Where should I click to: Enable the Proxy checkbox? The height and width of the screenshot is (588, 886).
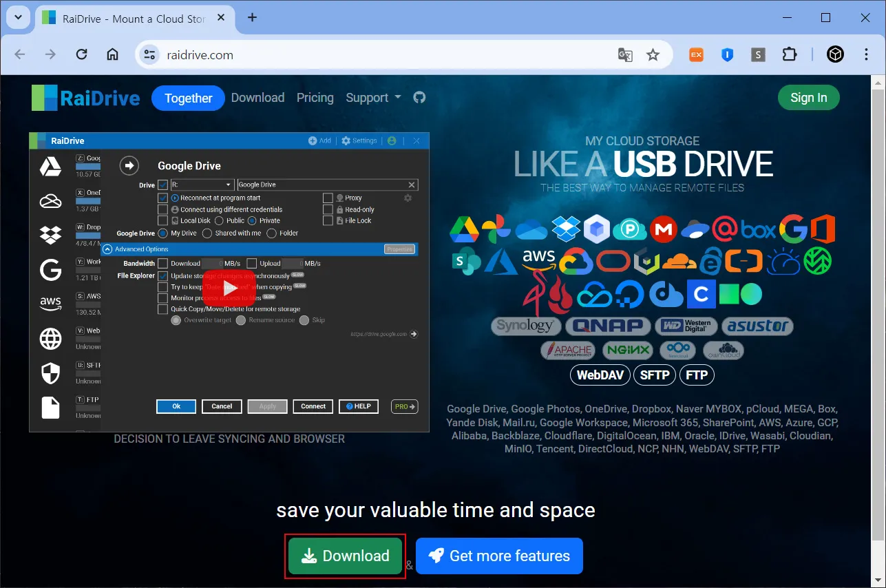pos(328,198)
